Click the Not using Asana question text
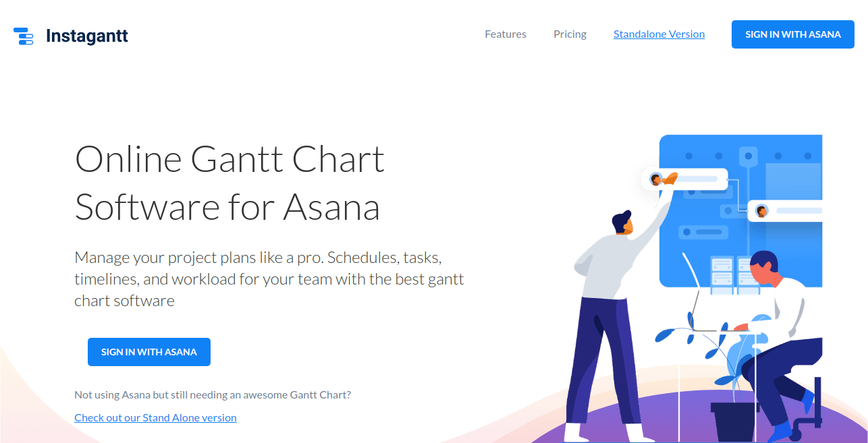The height and width of the screenshot is (443, 868). click(213, 395)
